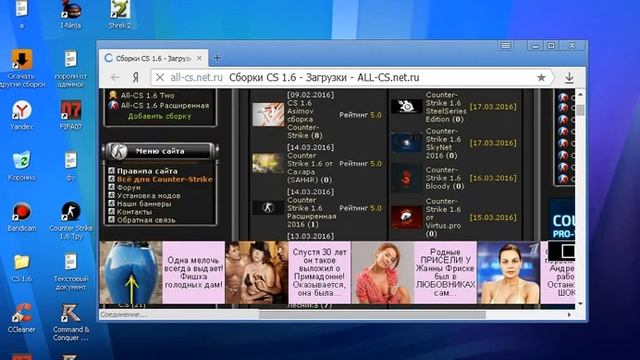Click the SteelSeries Edition thumbnail
640x360 pixels.
[x=407, y=106]
